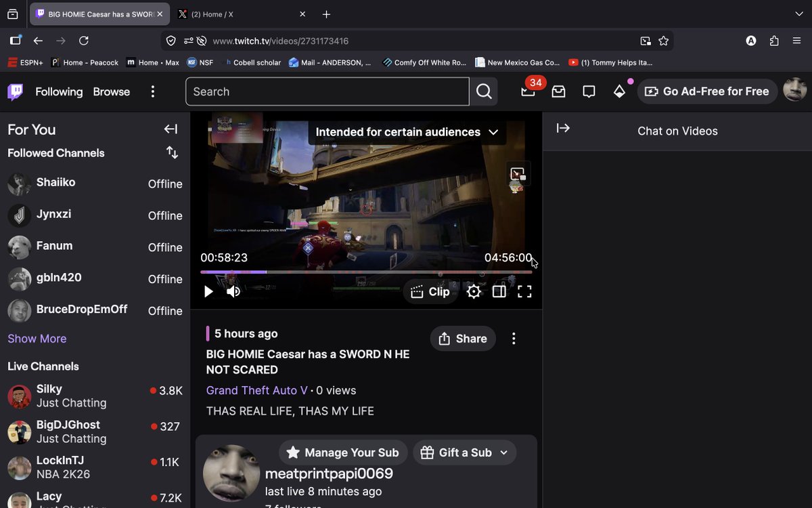Close the Home / X tab

coord(302,14)
